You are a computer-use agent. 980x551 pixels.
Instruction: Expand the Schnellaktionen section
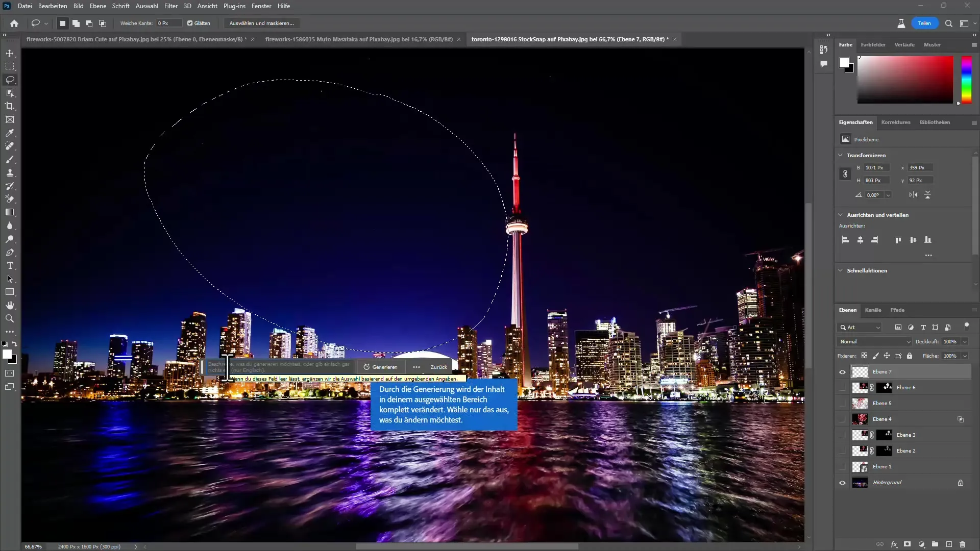point(842,270)
